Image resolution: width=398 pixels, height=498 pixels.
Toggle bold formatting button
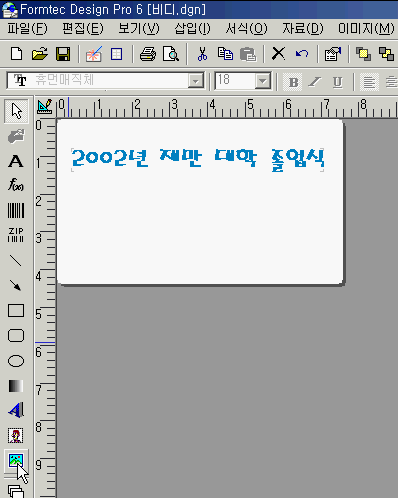pos(293,82)
